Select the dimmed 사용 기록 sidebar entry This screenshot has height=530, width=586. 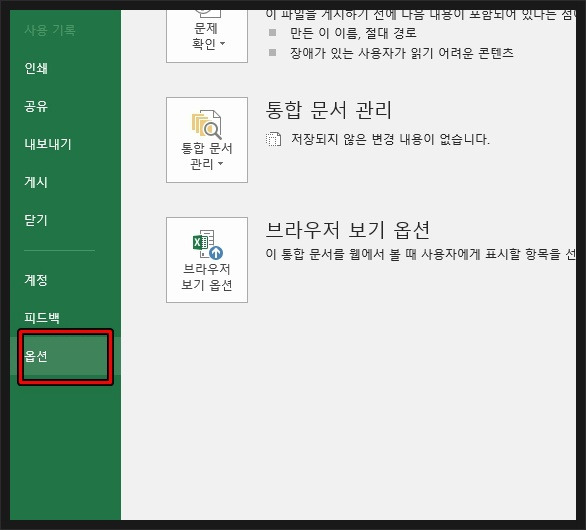tap(50, 30)
